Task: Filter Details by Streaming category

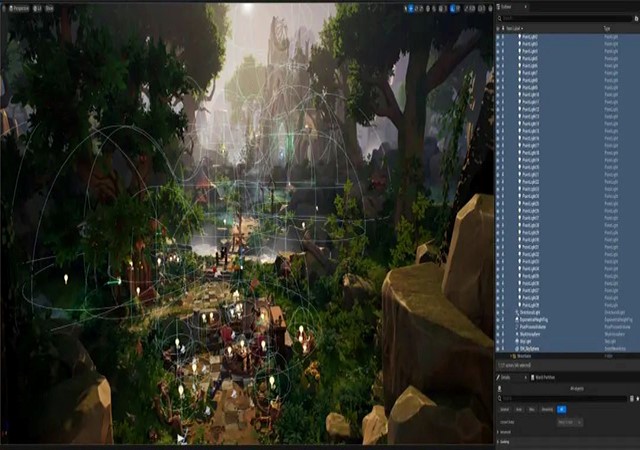Action: 547,410
